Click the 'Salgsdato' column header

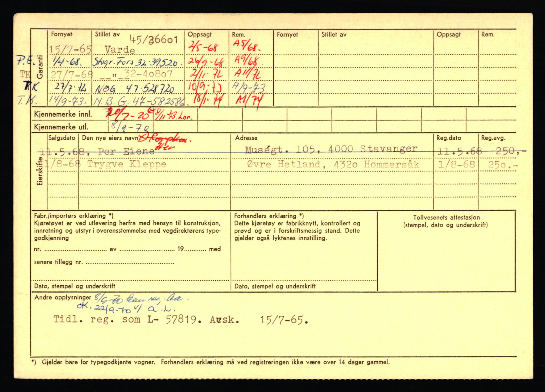pos(62,138)
